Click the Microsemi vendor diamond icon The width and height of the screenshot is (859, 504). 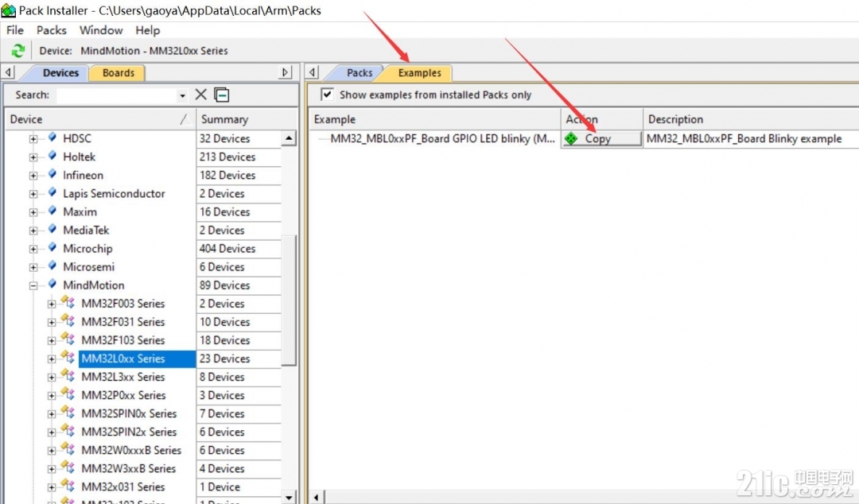(52, 266)
